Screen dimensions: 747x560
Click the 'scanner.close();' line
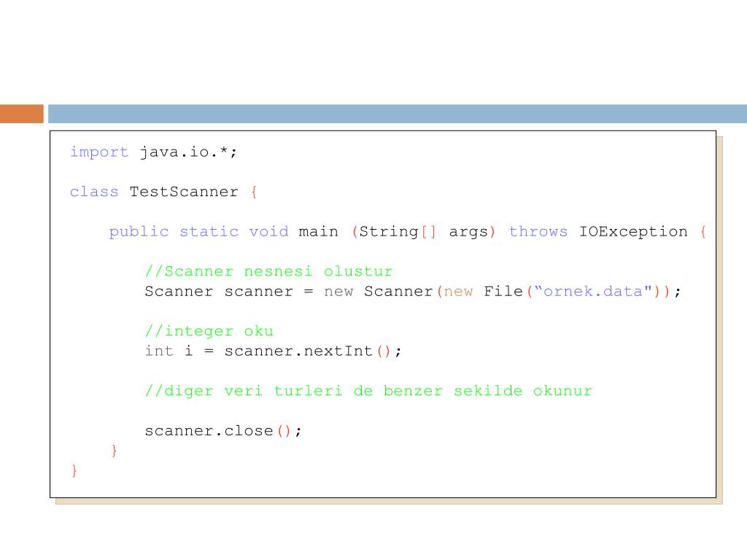coord(223,431)
